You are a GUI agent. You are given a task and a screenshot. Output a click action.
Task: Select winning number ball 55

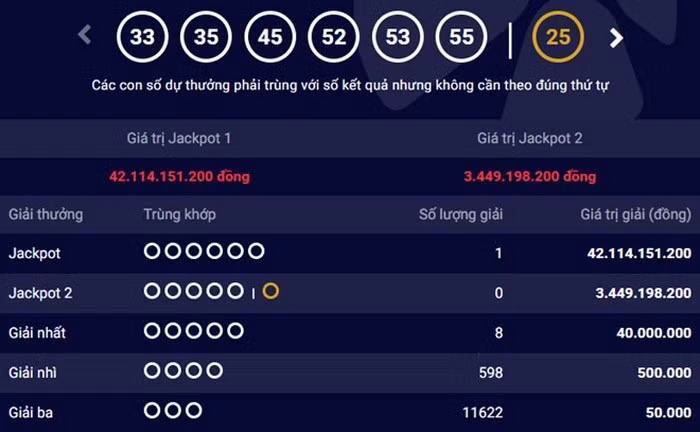point(462,38)
